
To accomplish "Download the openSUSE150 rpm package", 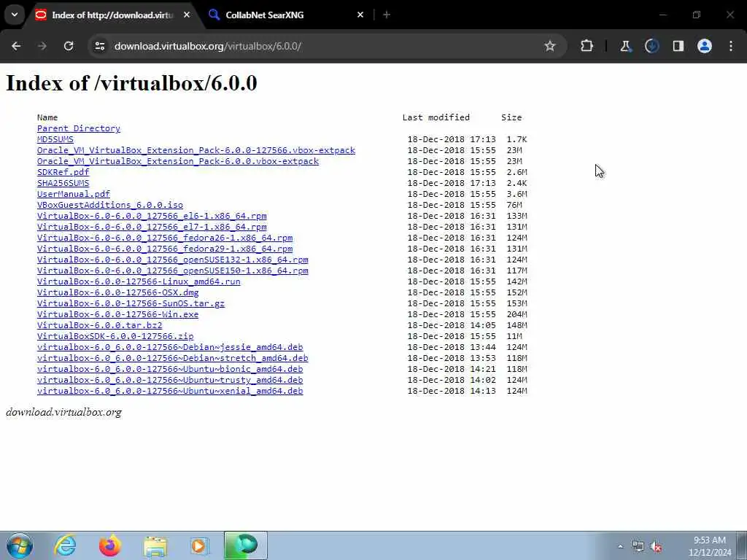I will click(x=172, y=271).
